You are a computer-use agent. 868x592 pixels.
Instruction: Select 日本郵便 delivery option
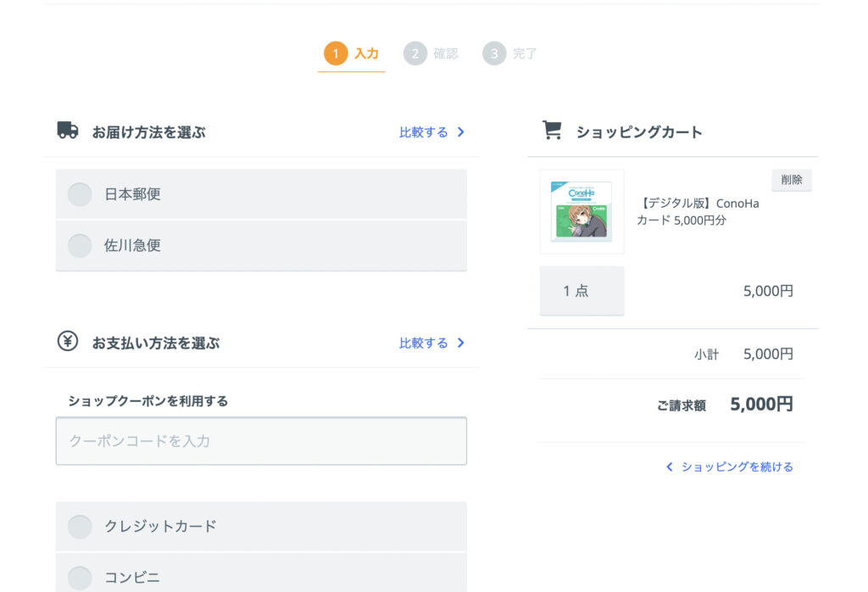80,194
